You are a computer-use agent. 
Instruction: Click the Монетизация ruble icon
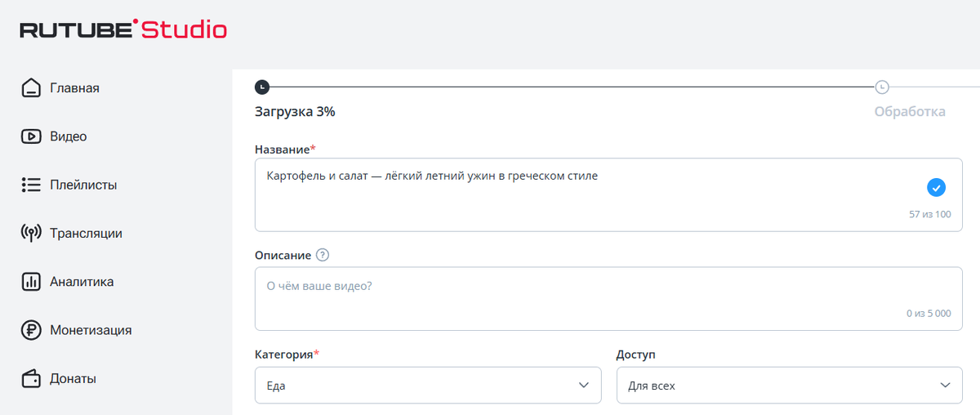tap(30, 330)
